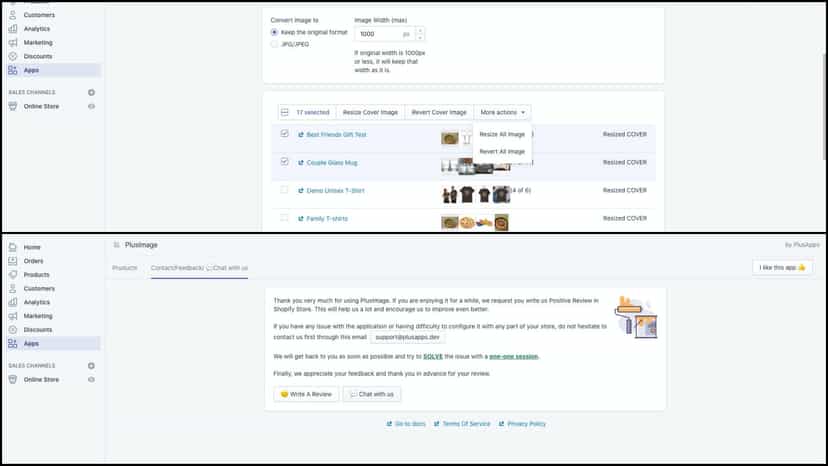Click the Products tag icon in sidebar
828x466 pixels.
tap(13, 274)
